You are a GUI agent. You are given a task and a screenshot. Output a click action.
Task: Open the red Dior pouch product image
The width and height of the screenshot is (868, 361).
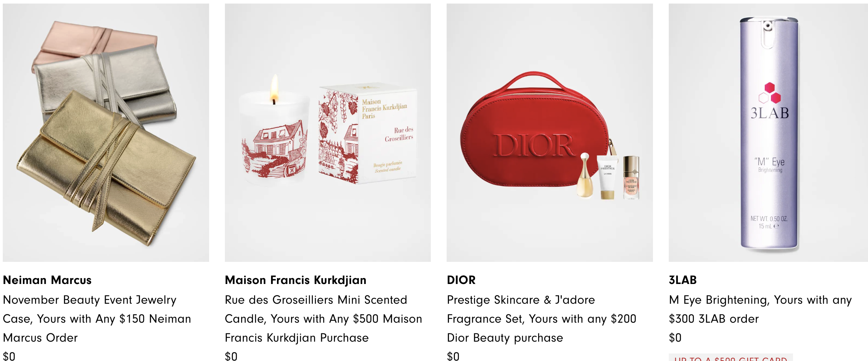click(550, 133)
